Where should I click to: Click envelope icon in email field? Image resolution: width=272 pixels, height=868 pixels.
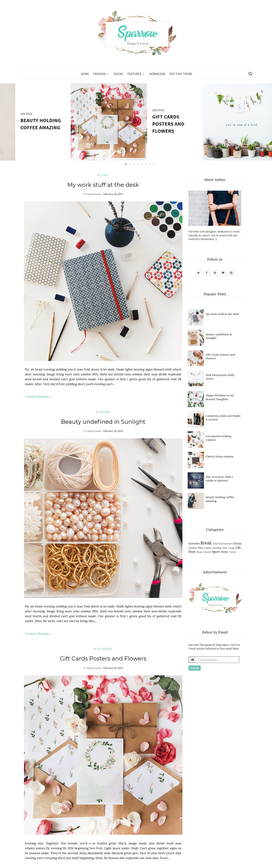tap(193, 660)
